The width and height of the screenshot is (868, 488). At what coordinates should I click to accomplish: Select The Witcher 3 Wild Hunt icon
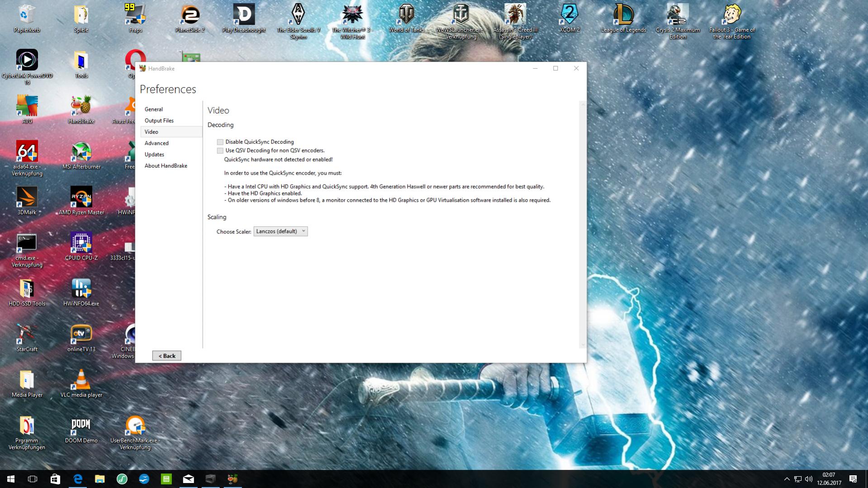coord(352,22)
